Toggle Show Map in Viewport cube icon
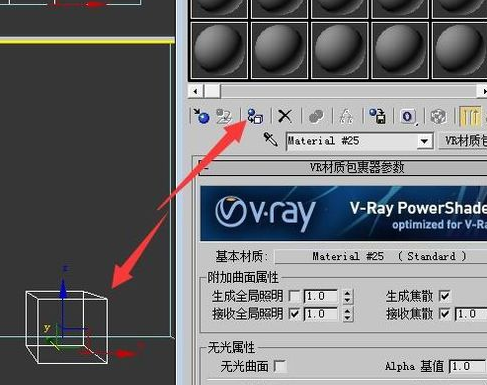This screenshot has width=487, height=385. pos(438,116)
